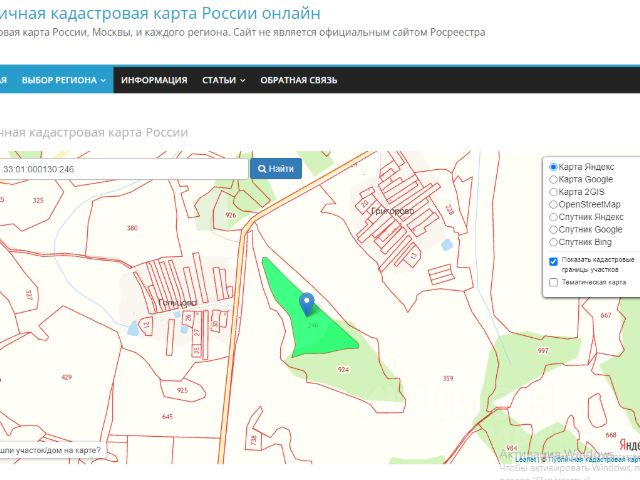Viewport: 640px width, 480px height.
Task: Click parcel labeled 997
Action: pyautogui.click(x=543, y=351)
